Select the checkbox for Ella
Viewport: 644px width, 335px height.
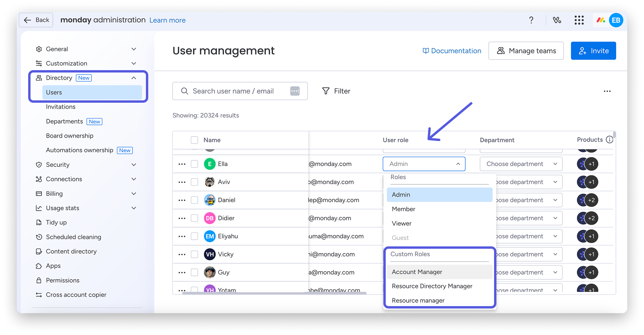pos(194,164)
